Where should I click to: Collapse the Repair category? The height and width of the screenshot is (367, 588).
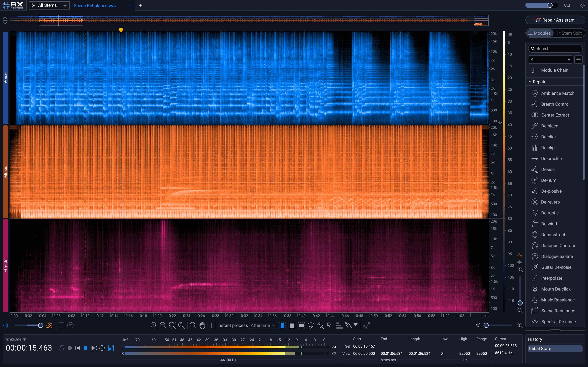[530, 82]
